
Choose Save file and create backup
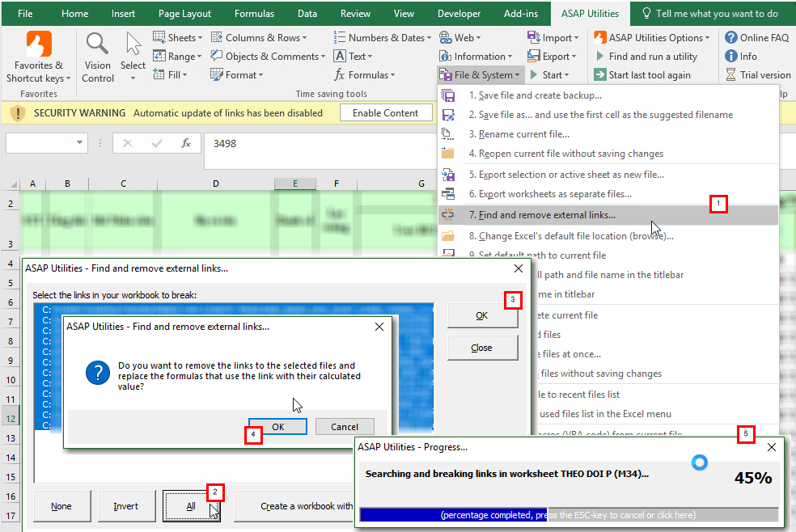coord(608,95)
